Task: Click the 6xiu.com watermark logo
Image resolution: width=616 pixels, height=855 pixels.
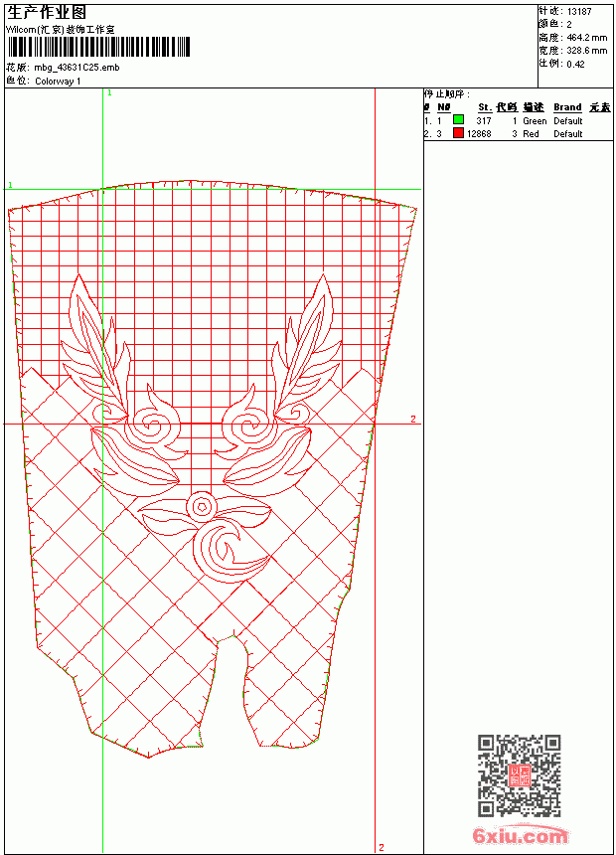Action: (520, 835)
